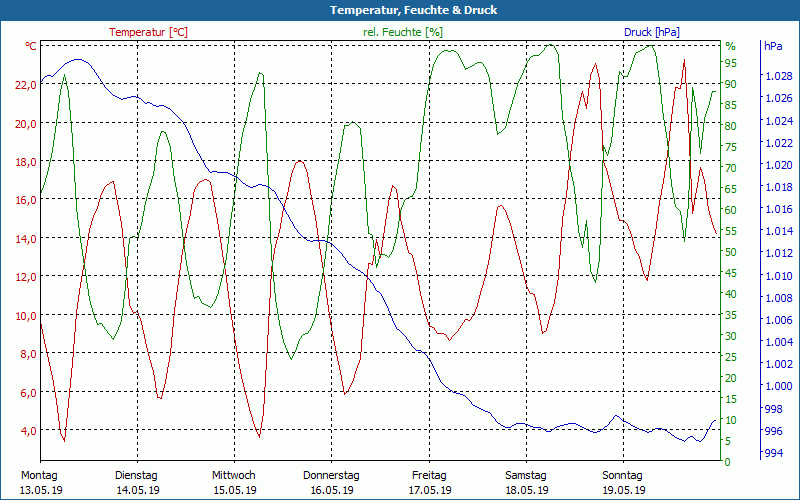Click the 994 pressure axis value

pyautogui.click(x=774, y=453)
